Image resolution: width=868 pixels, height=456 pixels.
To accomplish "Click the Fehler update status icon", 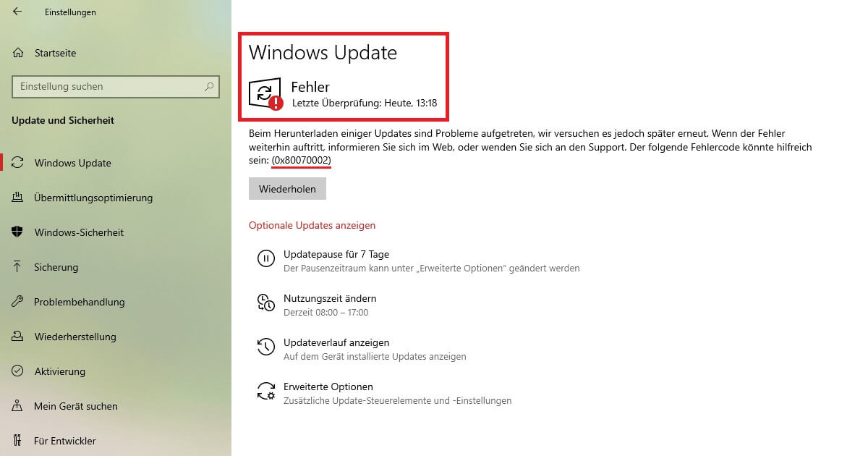I will point(265,95).
